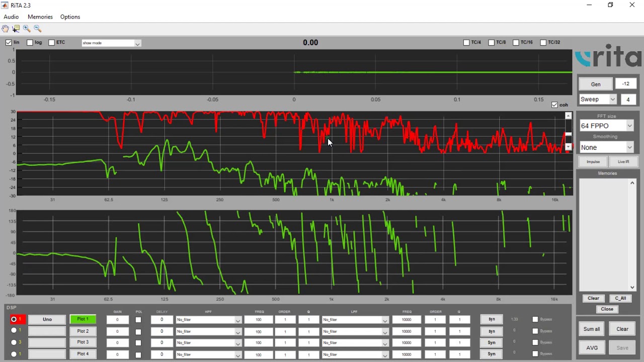This screenshot has height=362, width=644.
Task: Select the Zoom In magnifier tool
Action: click(x=27, y=29)
